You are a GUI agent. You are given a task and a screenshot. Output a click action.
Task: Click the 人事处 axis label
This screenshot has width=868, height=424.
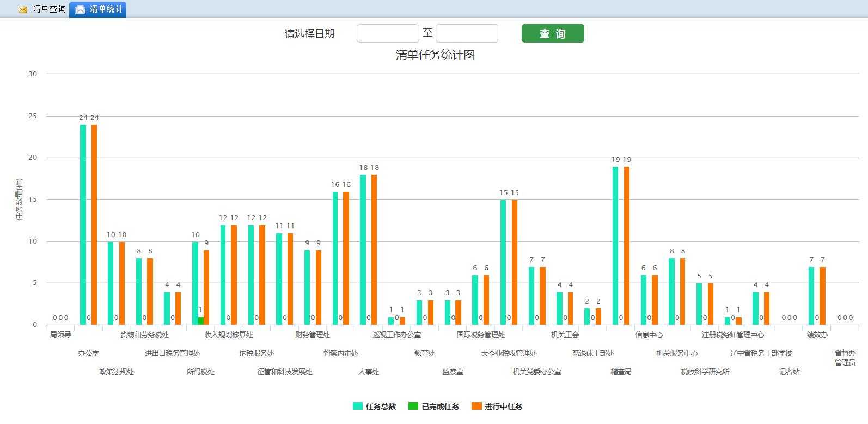[x=369, y=372]
